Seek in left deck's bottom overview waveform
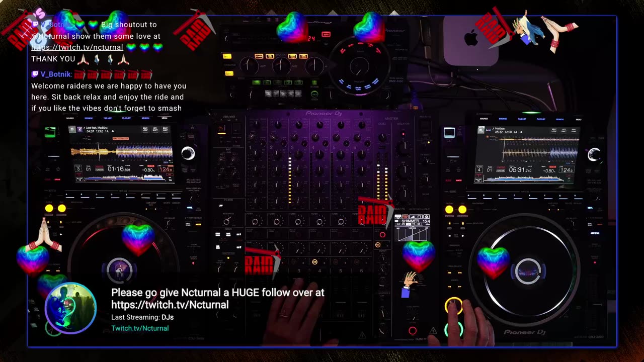 click(124, 178)
